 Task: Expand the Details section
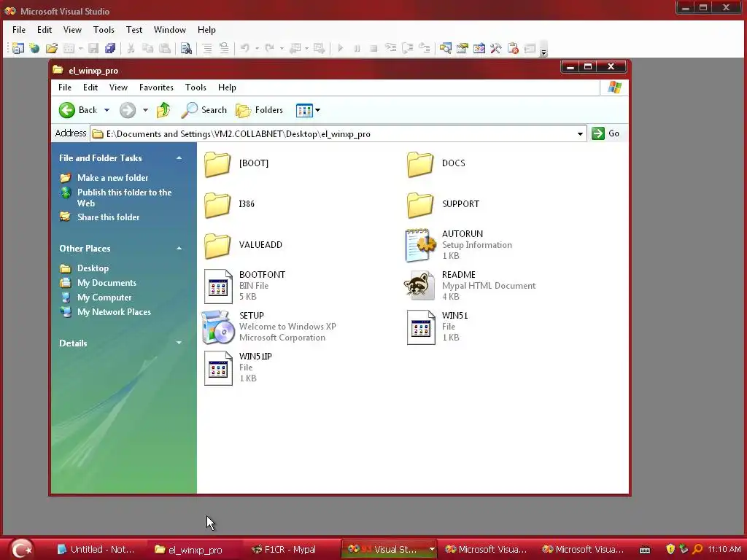[179, 343]
